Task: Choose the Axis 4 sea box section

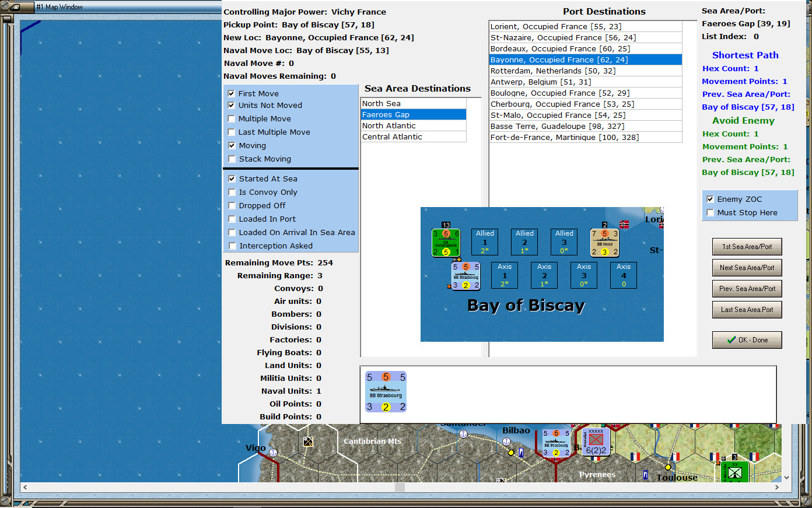Action: (623, 275)
